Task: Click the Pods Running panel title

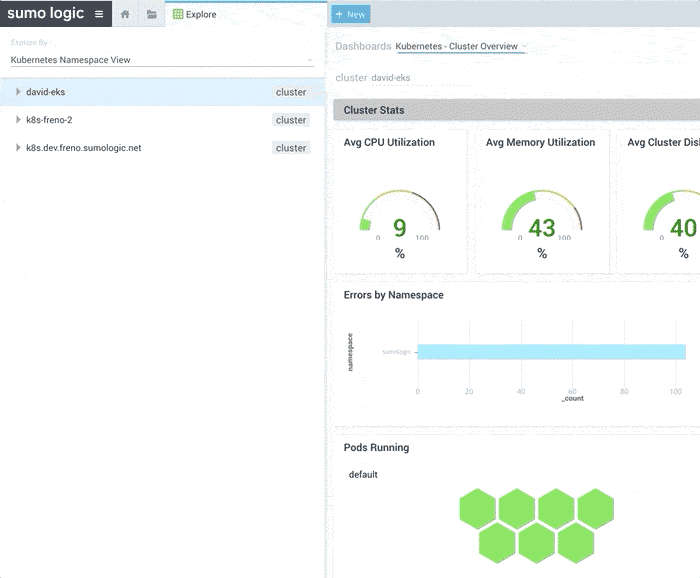Action: point(376,448)
